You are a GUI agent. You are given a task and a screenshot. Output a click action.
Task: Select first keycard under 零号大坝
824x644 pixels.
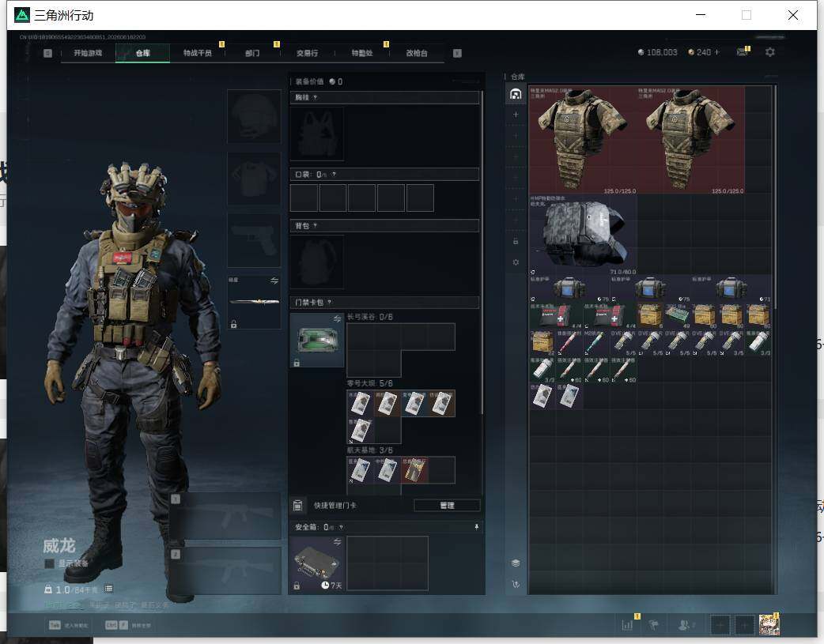click(x=361, y=404)
